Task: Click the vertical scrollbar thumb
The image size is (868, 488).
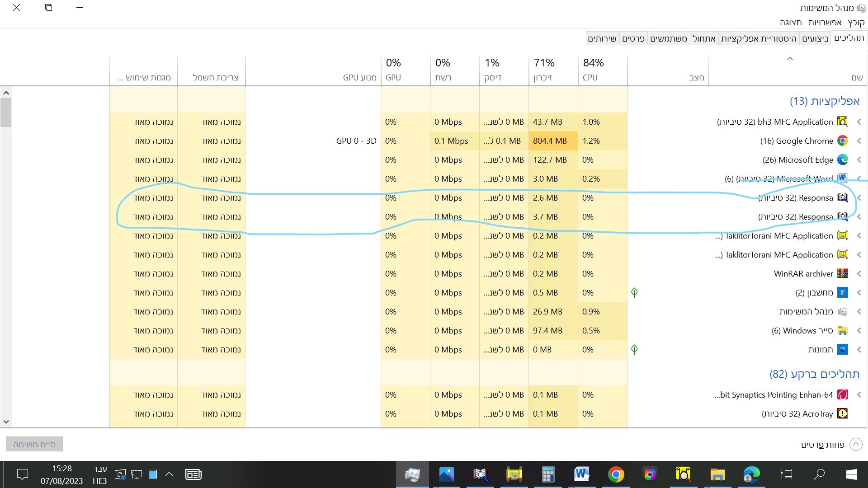Action: tap(6, 113)
